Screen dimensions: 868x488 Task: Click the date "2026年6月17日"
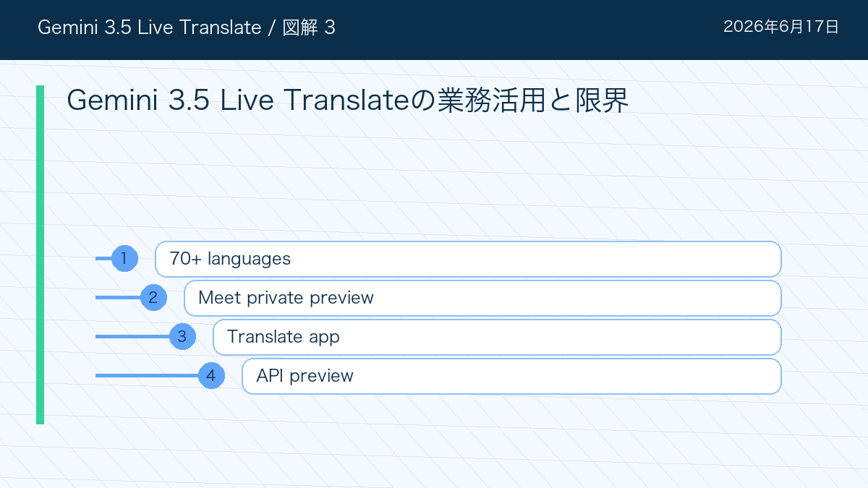(x=781, y=27)
